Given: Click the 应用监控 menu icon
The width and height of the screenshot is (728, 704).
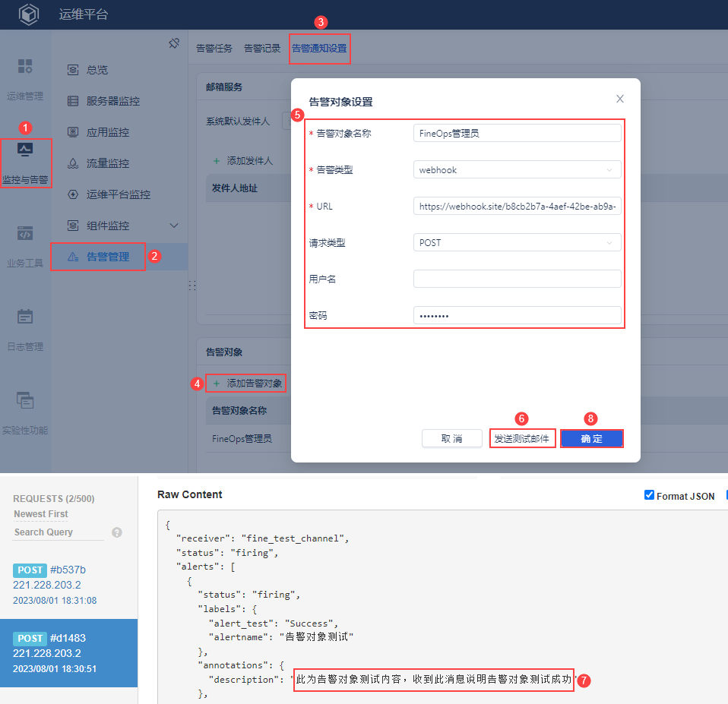Looking at the screenshot, I should click(73, 132).
